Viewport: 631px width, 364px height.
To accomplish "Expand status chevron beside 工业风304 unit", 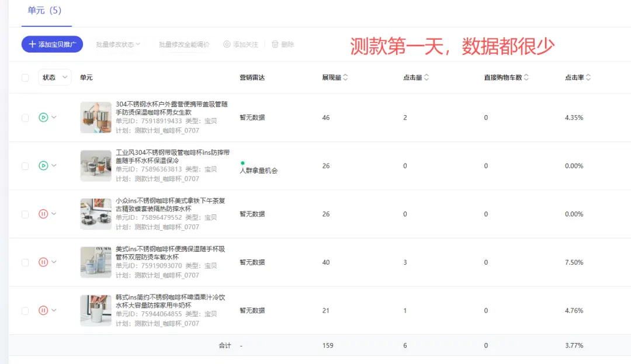I will [54, 166].
